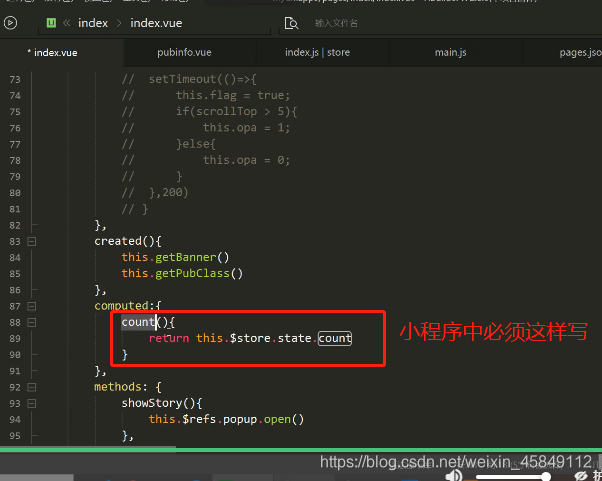Click this.$refs.popup.open() on line 94
The width and height of the screenshot is (602, 481).
coord(226,419)
